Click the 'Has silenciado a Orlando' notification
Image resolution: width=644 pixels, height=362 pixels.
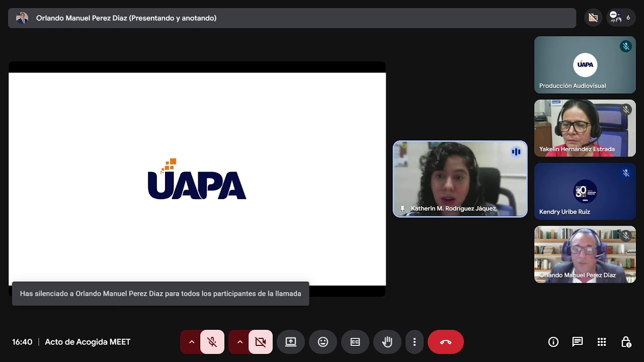click(160, 294)
